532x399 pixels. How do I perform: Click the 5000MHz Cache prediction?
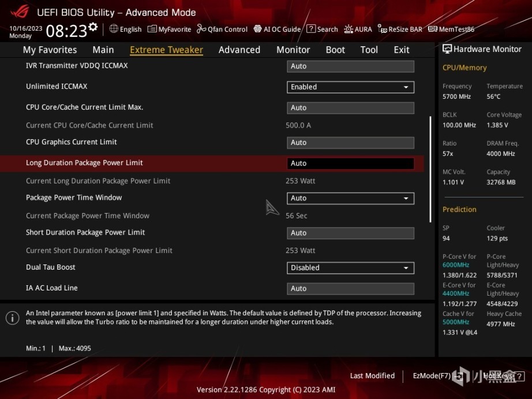456,322
